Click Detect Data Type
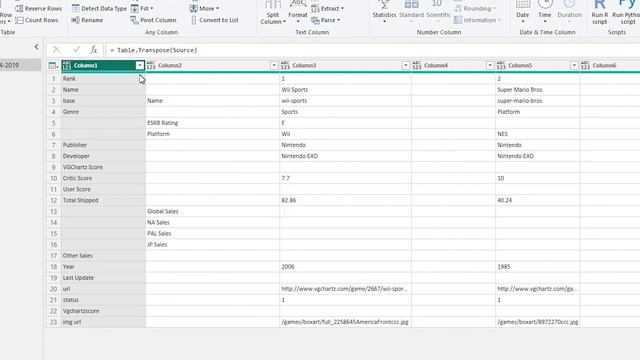The height and width of the screenshot is (360, 640). point(99,8)
